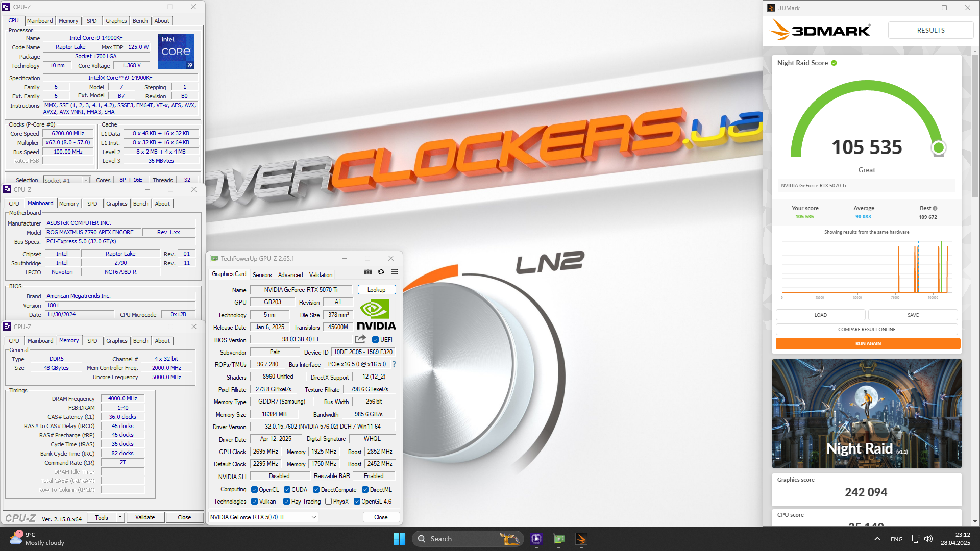Open network settings tray icon
Image resolution: width=980 pixels, height=551 pixels.
click(x=916, y=539)
